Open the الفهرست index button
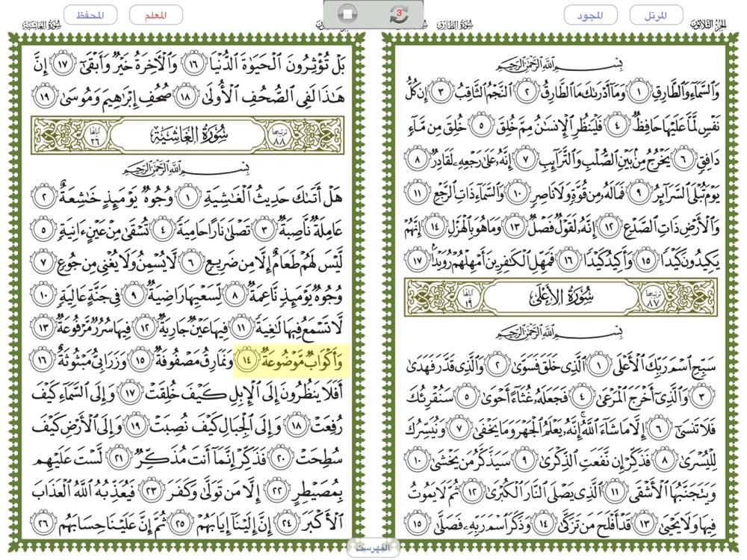 [x=373, y=547]
